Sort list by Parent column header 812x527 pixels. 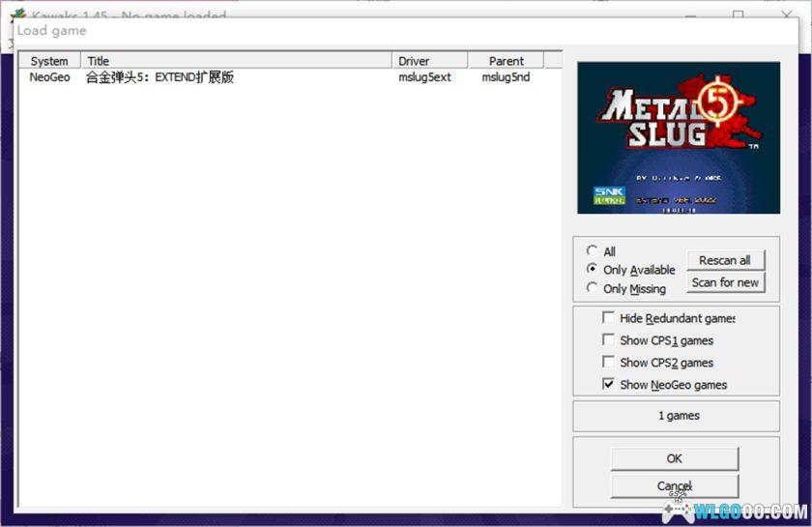coord(506,61)
